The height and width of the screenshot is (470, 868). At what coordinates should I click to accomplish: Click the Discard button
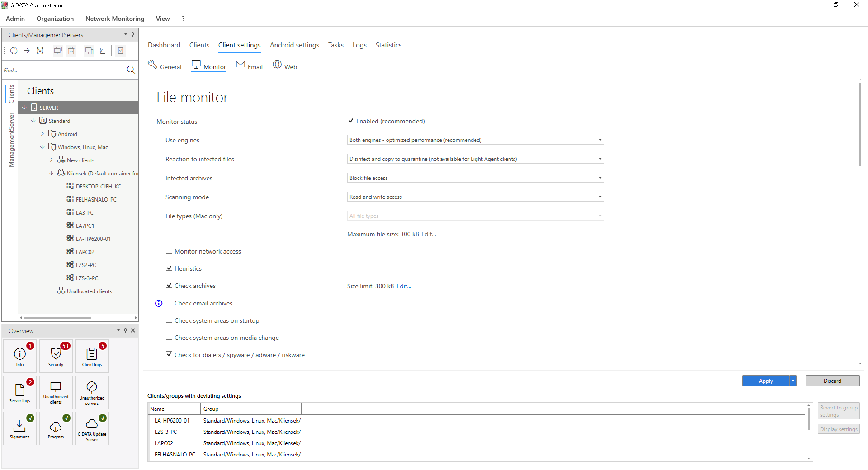coord(832,381)
